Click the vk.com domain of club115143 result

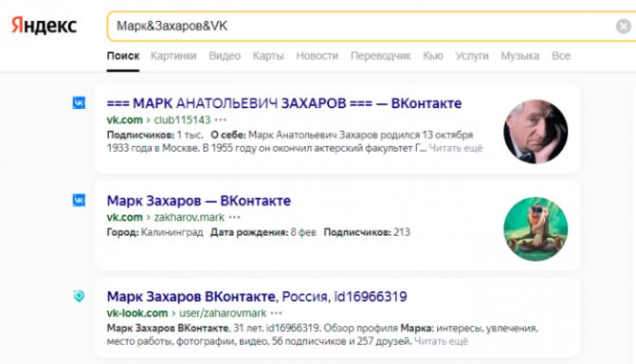pyautogui.click(x=124, y=120)
